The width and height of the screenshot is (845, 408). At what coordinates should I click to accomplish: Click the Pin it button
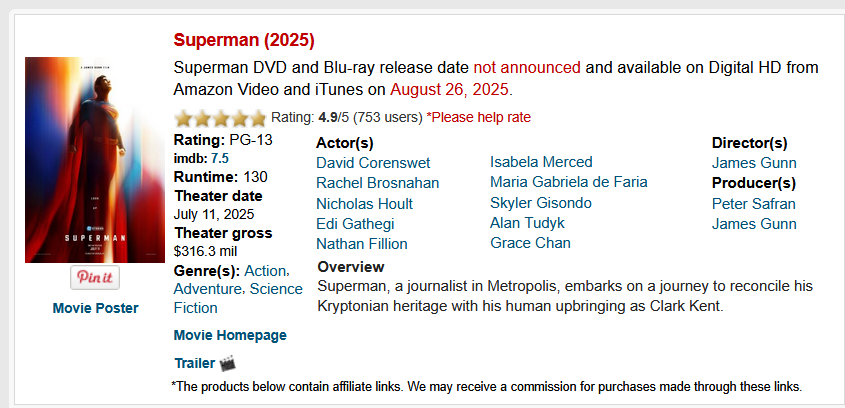(x=95, y=278)
